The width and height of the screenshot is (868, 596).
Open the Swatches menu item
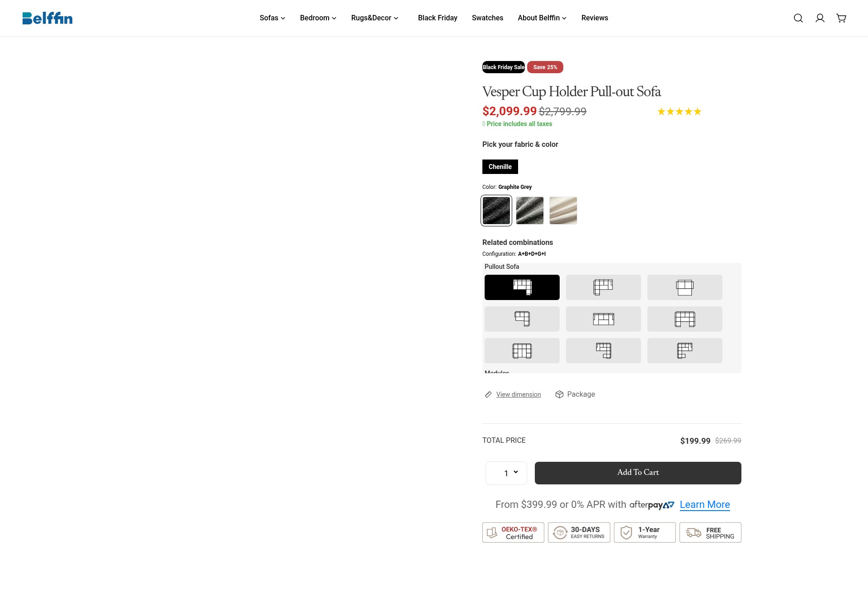click(487, 18)
